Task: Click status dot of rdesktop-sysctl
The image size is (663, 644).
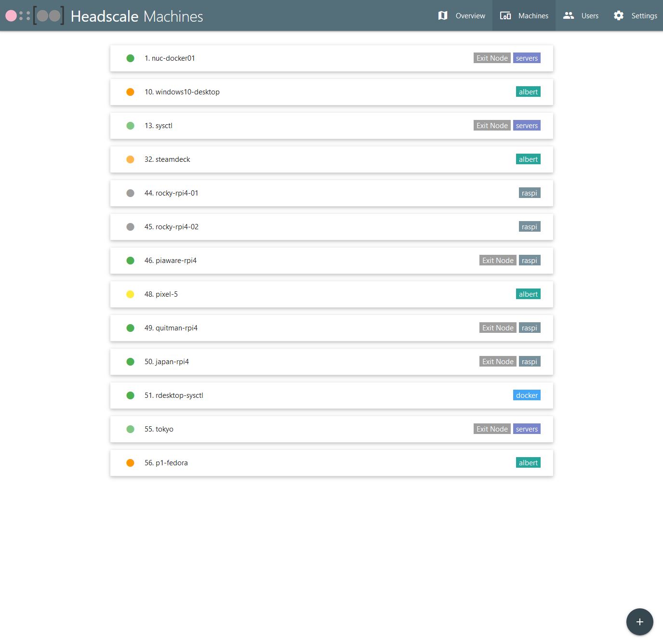Action: [130, 395]
